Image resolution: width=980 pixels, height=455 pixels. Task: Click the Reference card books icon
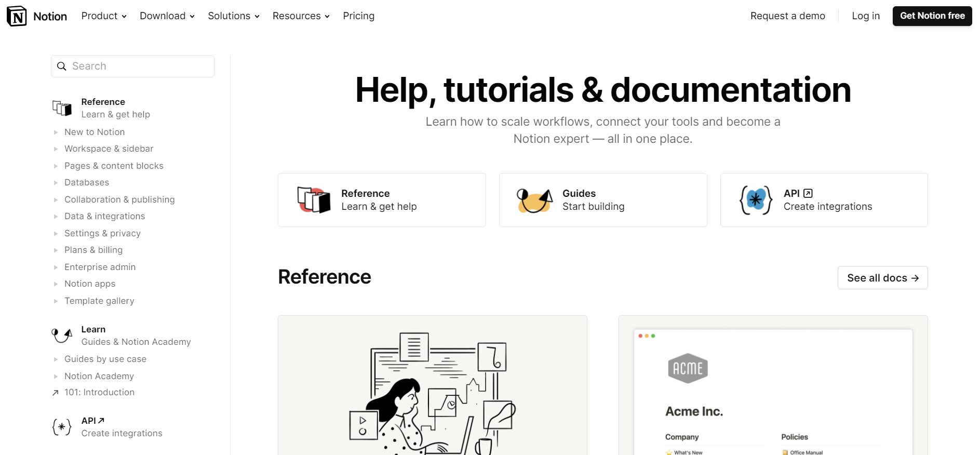(314, 200)
